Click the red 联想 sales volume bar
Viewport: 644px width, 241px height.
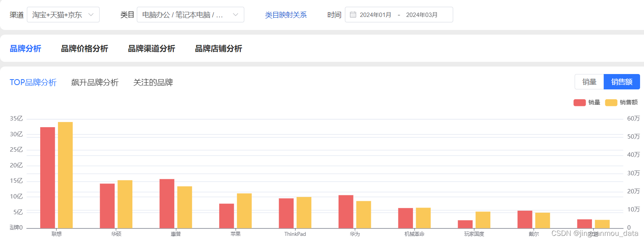click(48, 178)
